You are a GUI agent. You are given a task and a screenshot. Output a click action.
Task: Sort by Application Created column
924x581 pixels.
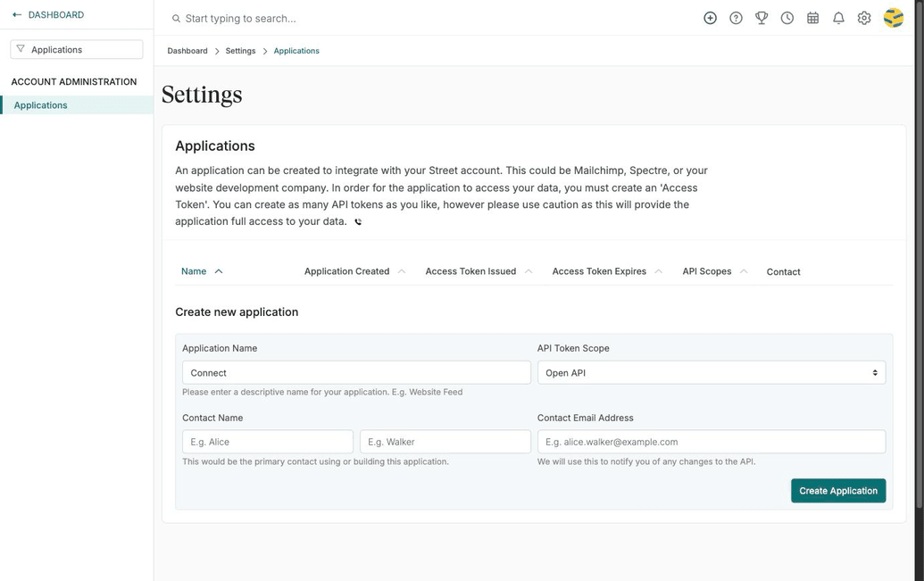pos(354,271)
